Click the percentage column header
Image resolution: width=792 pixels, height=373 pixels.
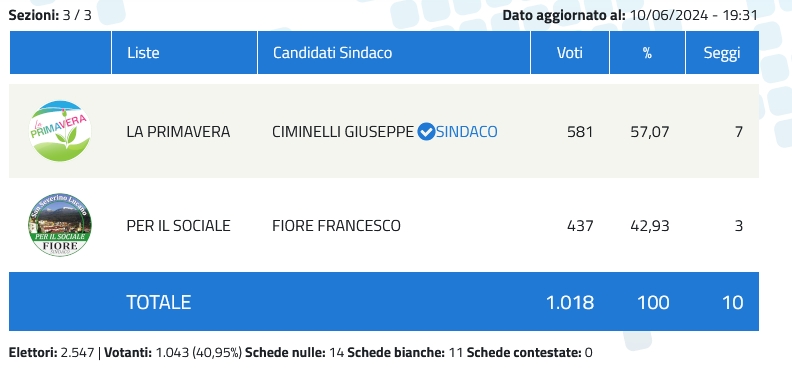[648, 53]
